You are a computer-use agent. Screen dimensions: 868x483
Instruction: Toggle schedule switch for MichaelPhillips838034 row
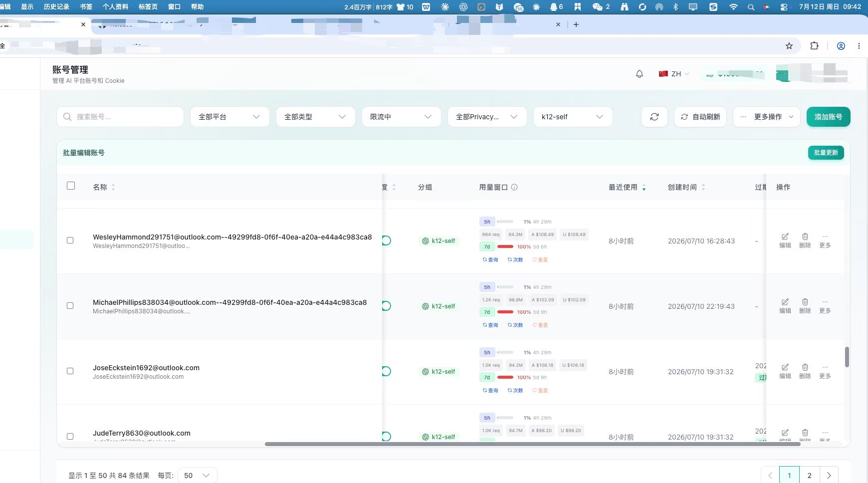coord(386,306)
